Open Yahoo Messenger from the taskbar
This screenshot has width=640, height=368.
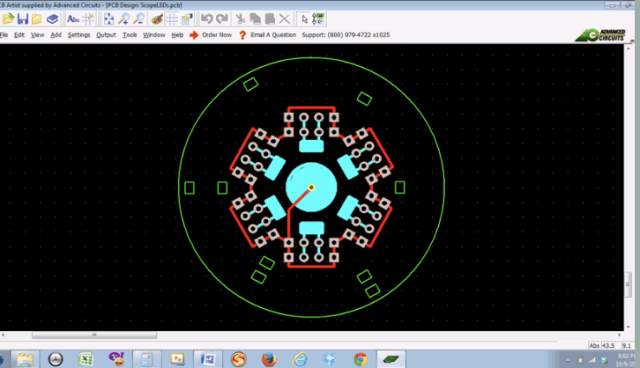(x=117, y=359)
